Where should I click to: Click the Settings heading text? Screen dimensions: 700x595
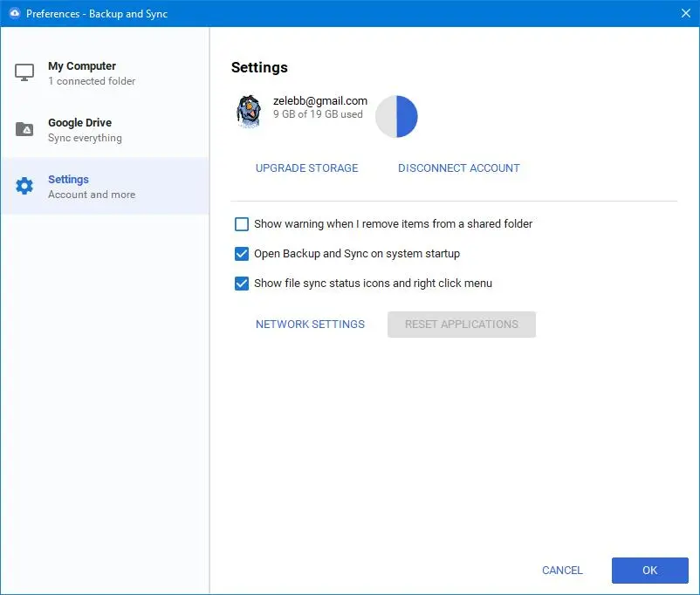coord(259,67)
